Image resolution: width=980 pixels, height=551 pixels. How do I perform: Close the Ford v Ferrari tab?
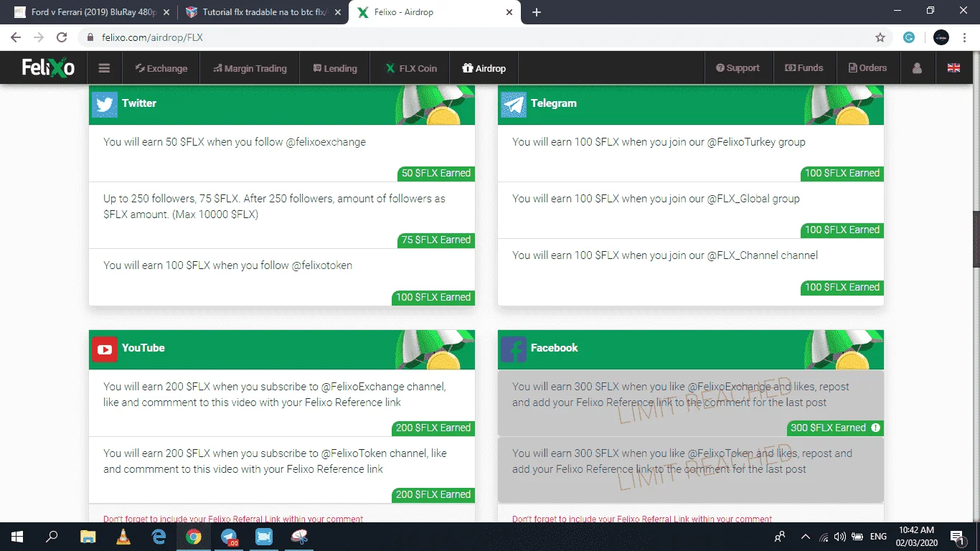click(166, 12)
